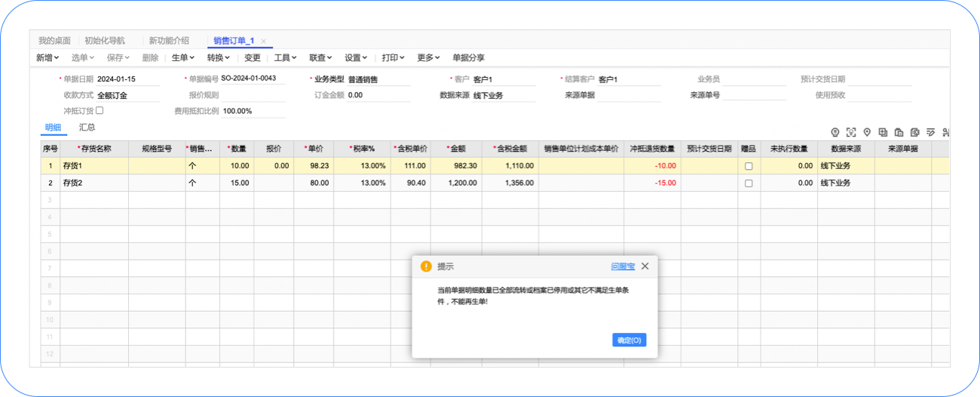Click the paste clipboard icon in grid toolbar

pyautogui.click(x=899, y=132)
